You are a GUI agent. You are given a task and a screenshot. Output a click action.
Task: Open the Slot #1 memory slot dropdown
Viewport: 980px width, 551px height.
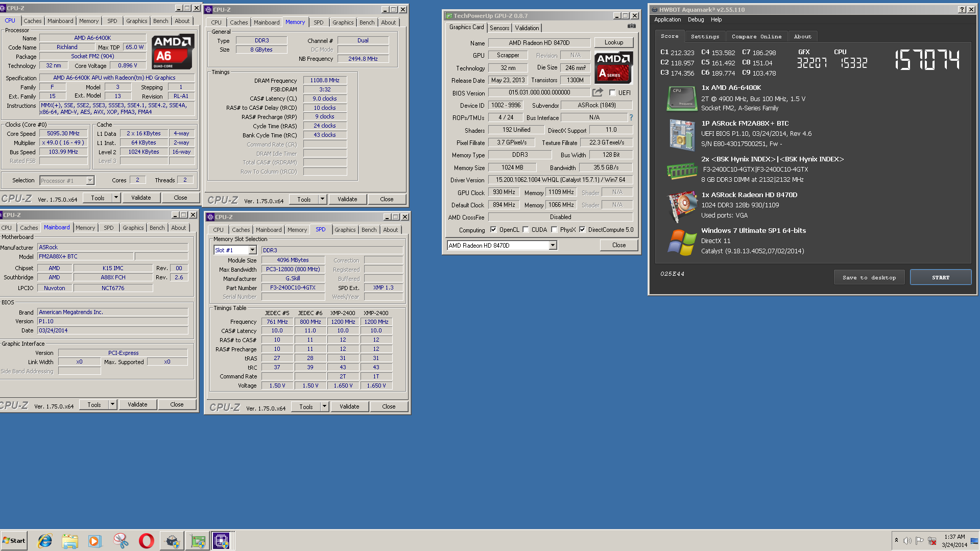point(252,250)
